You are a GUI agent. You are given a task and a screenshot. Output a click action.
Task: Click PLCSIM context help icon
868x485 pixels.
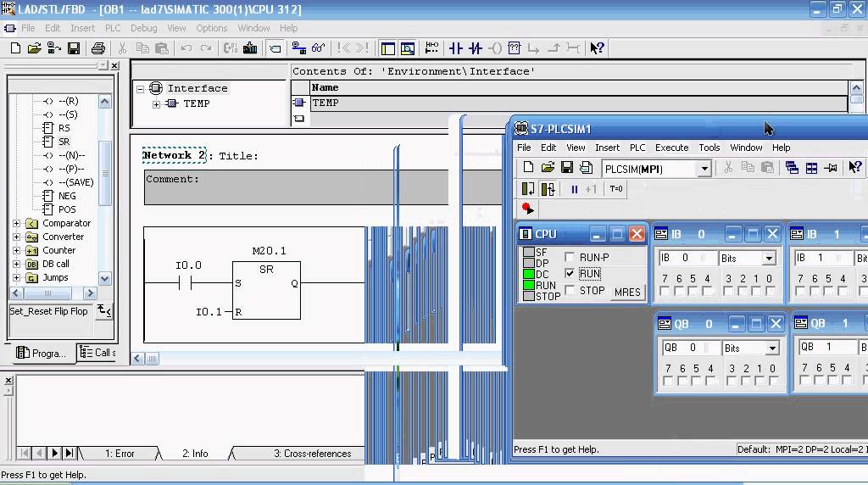[855, 167]
